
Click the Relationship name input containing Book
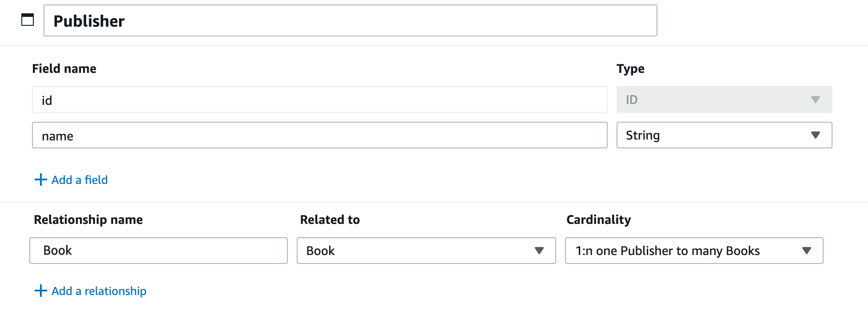pos(159,251)
